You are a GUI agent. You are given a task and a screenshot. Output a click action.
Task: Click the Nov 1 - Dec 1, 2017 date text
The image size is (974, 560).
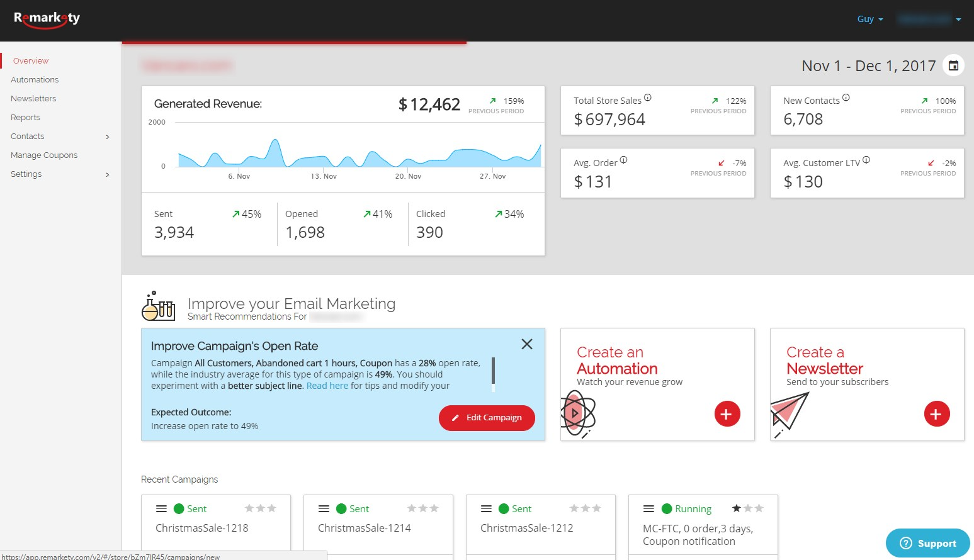click(x=868, y=66)
